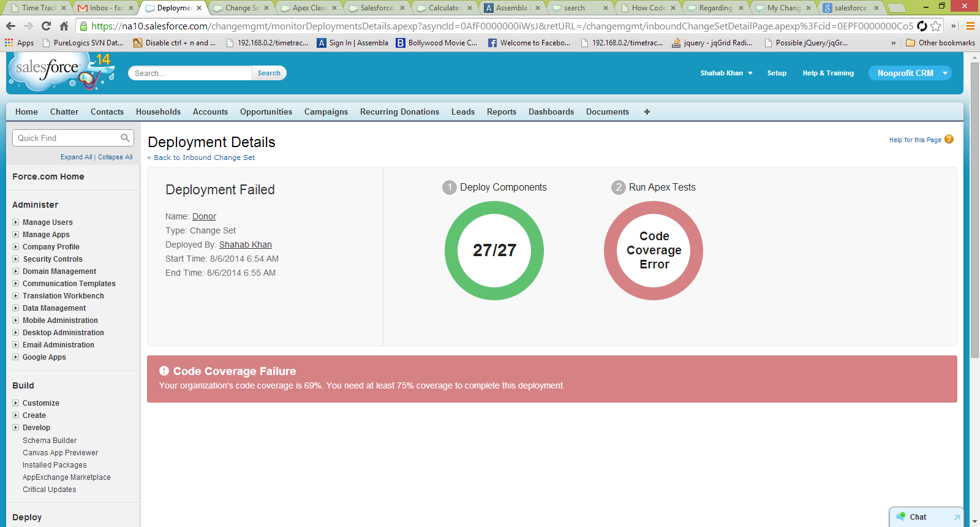Open the Installed Packages link
Image resolution: width=980 pixels, height=527 pixels.
coord(55,464)
